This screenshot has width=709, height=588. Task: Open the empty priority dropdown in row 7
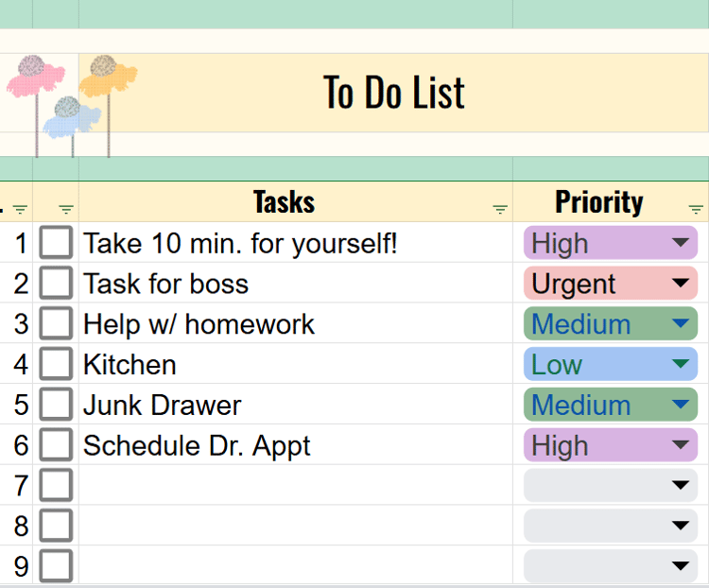681,486
